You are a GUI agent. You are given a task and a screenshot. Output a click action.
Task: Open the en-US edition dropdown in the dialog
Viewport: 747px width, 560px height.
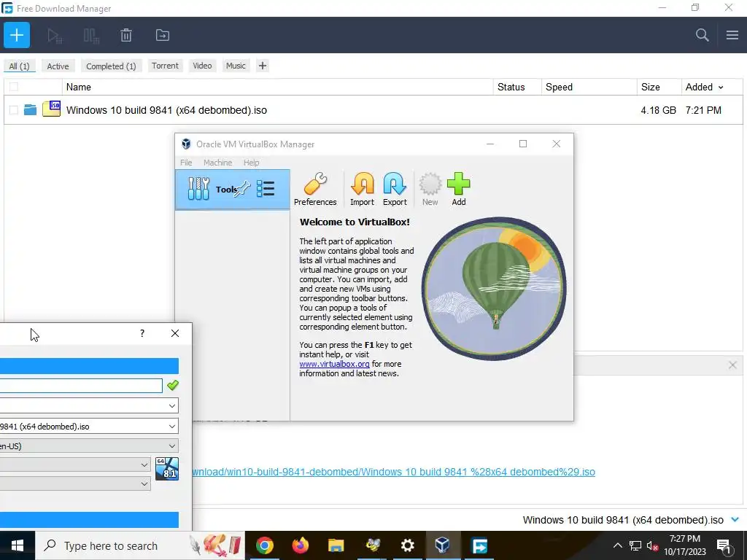(172, 446)
